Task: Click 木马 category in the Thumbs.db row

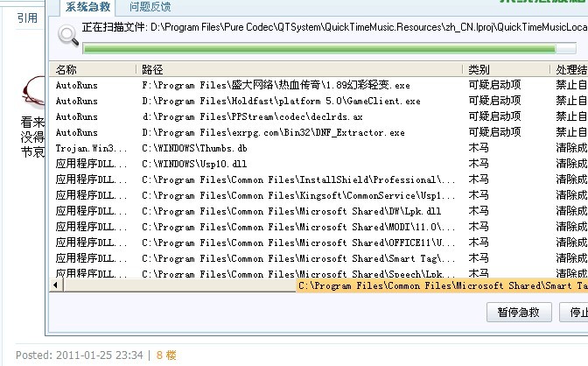Action: [x=479, y=148]
